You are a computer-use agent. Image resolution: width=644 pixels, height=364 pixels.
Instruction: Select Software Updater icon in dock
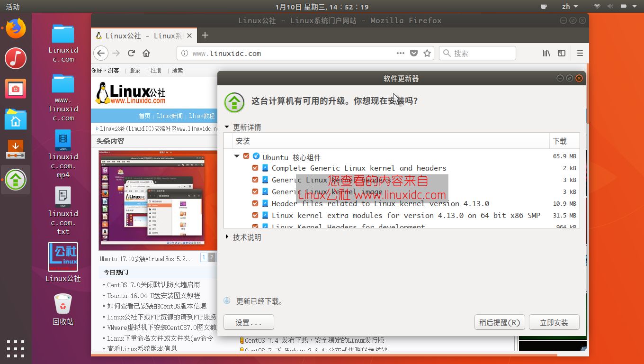point(16,180)
